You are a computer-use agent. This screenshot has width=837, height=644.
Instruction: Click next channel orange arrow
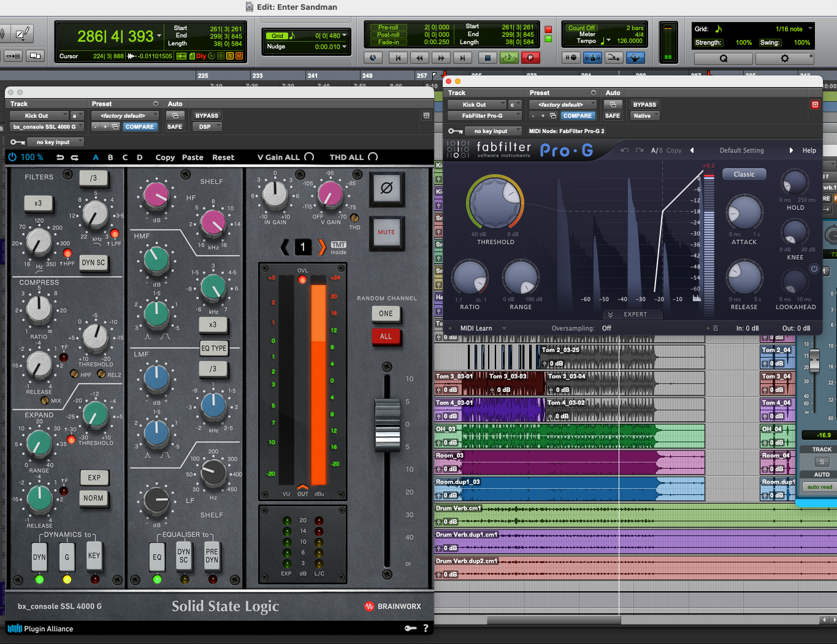(322, 247)
